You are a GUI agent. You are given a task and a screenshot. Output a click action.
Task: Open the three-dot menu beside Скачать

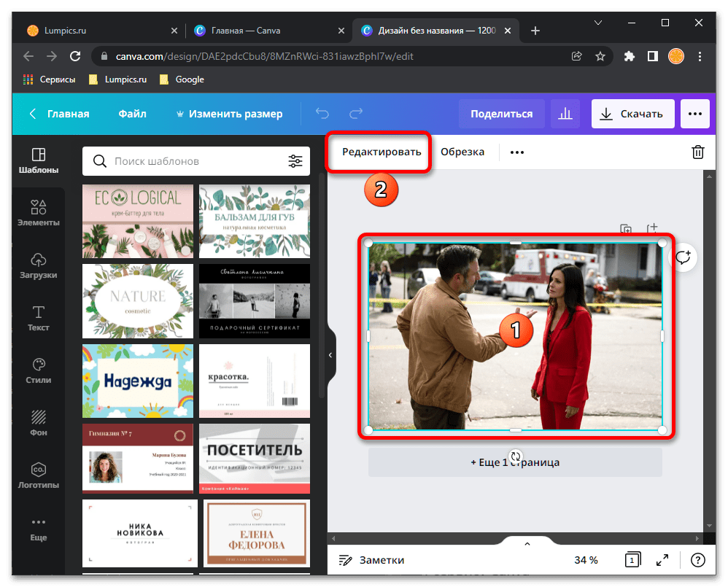tap(694, 114)
